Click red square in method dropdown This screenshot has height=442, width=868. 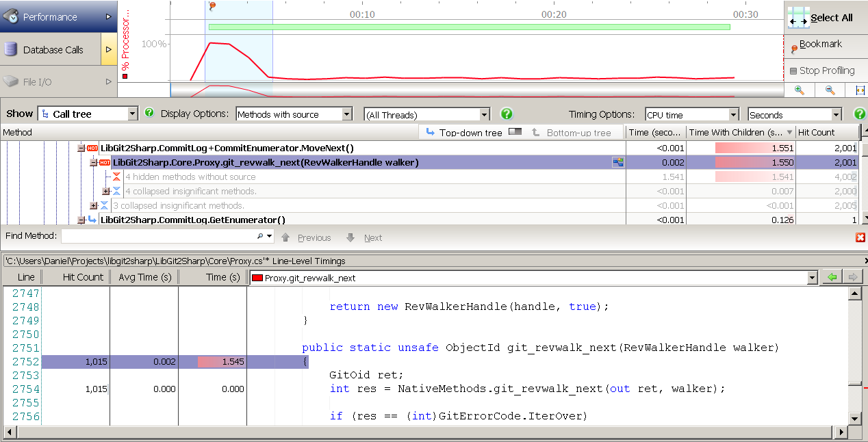pos(257,278)
